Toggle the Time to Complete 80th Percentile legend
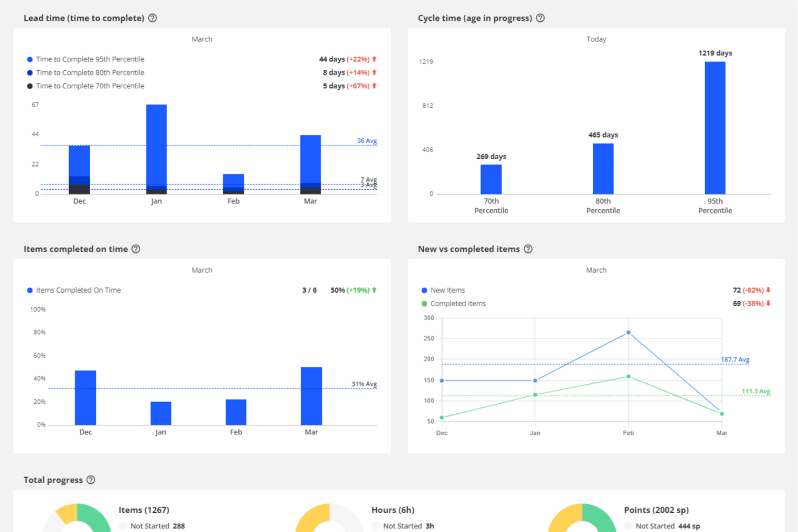The image size is (798, 532). pyautogui.click(x=85, y=73)
